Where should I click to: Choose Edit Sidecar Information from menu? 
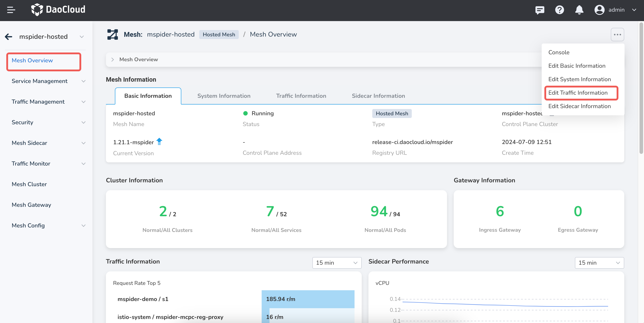pyautogui.click(x=579, y=106)
